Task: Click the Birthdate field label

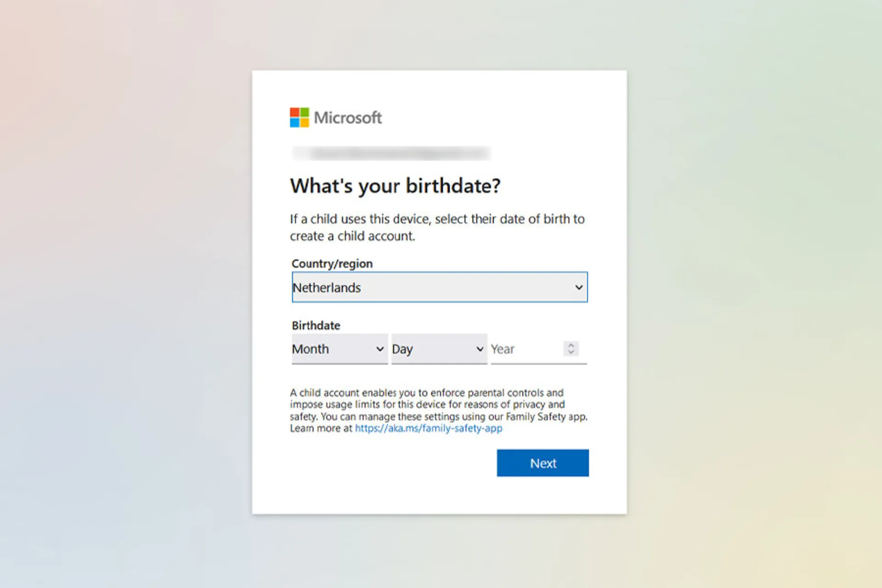Action: (316, 325)
